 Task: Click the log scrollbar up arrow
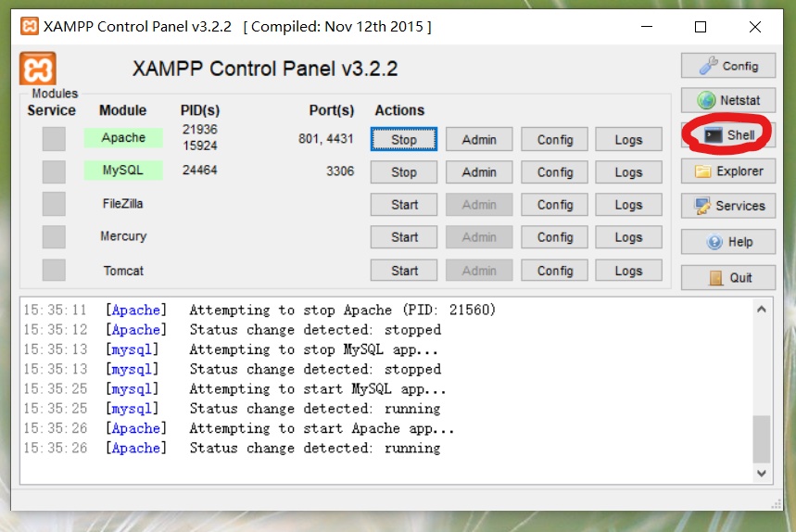click(761, 310)
